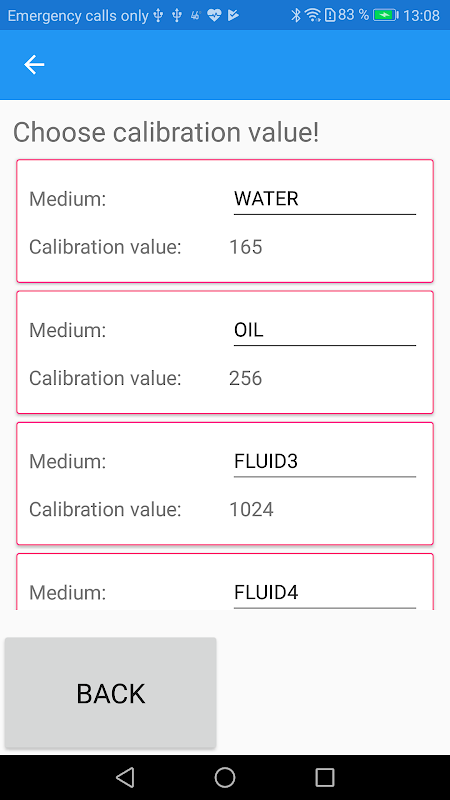Select calibration value 256 for OIL
Screen dimensions: 450x800
[245, 378]
